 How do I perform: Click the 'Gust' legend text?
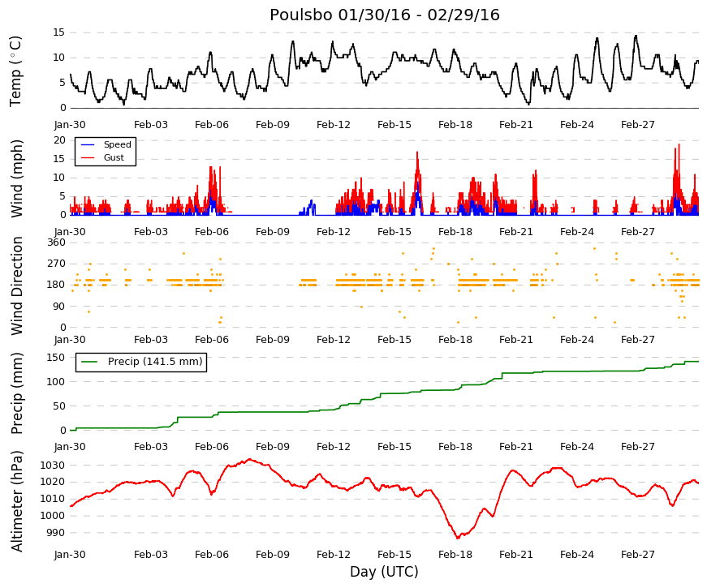pyautogui.click(x=114, y=157)
